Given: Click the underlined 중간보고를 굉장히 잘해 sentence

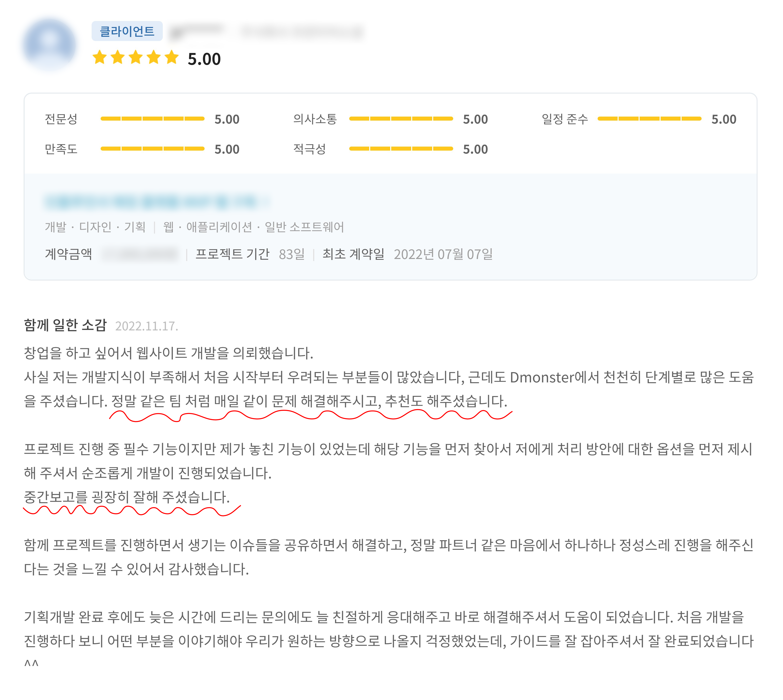Looking at the screenshot, I should [127, 497].
